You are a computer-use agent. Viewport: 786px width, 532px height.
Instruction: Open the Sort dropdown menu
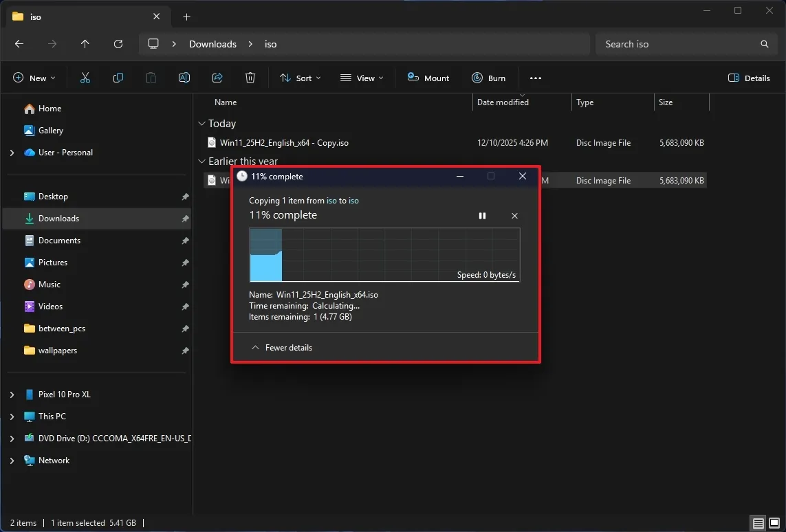pyautogui.click(x=300, y=78)
